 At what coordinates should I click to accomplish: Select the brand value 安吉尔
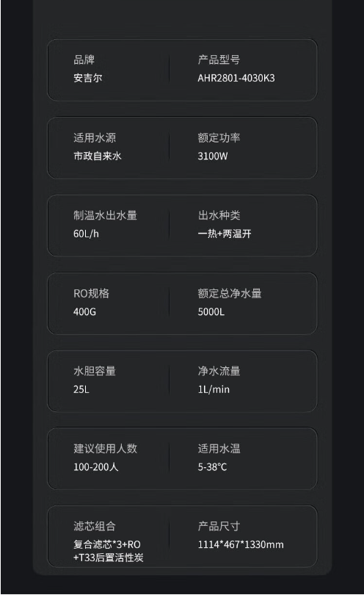(x=87, y=78)
